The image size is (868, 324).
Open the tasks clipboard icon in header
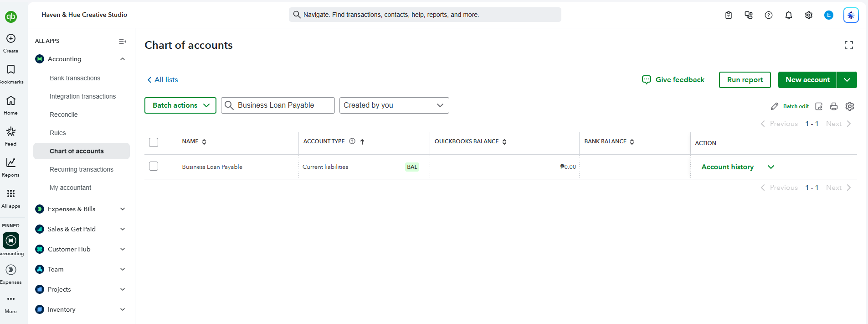point(729,15)
